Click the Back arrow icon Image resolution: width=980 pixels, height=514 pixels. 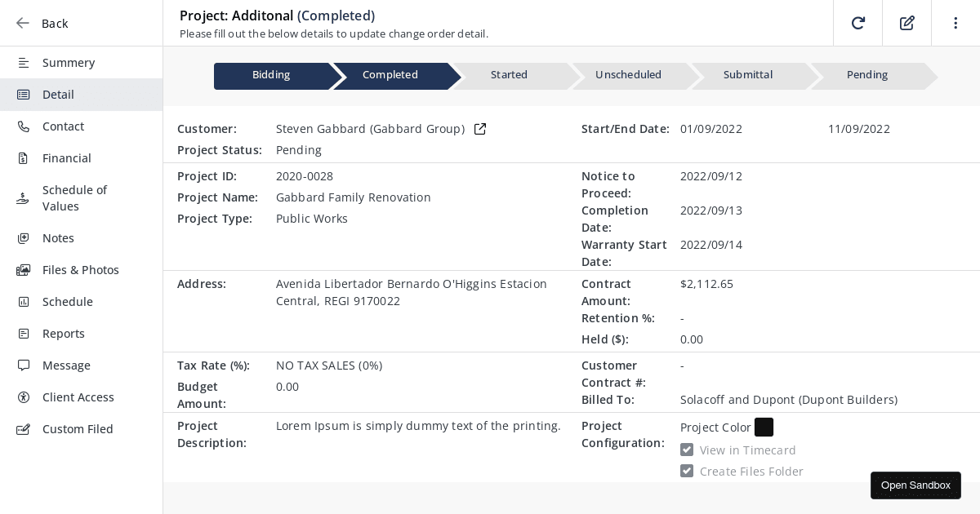[x=23, y=24]
